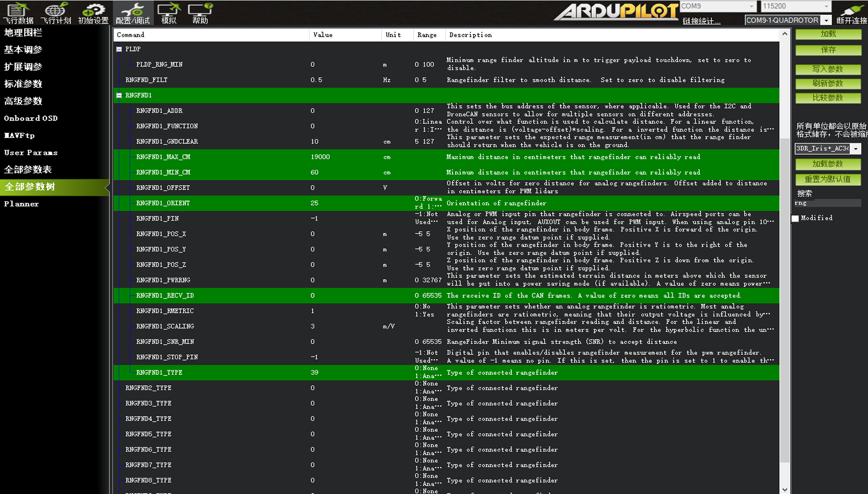Collapse the RNGFND1 parameter group
This screenshot has width=868, height=494.
coord(119,96)
